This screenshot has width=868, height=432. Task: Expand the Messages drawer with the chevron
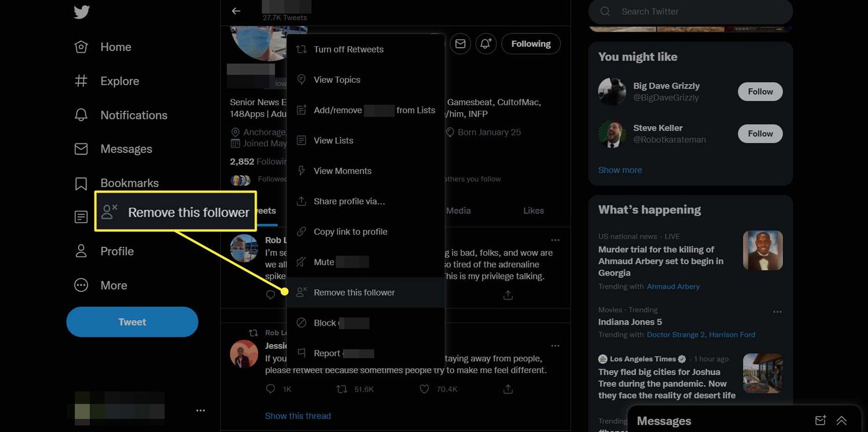coord(841,420)
